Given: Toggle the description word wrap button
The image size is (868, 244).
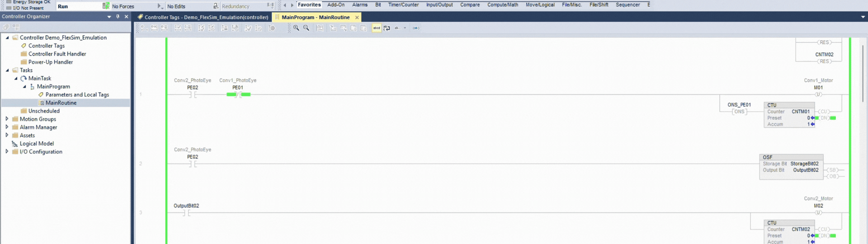Looking at the screenshot, I should coord(387,28).
